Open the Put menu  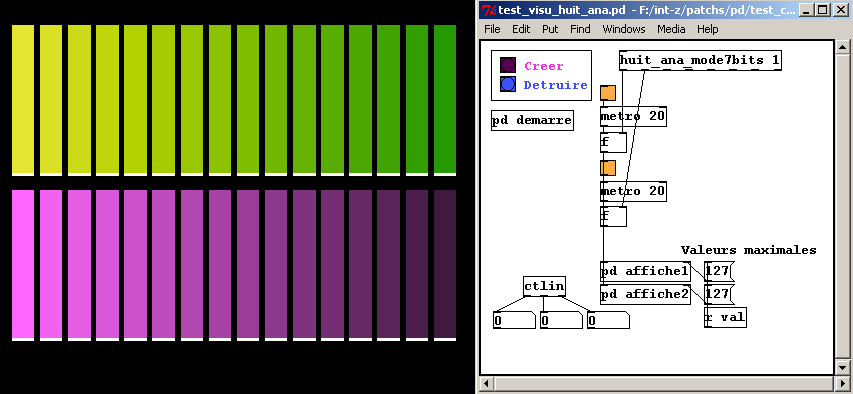pos(550,29)
